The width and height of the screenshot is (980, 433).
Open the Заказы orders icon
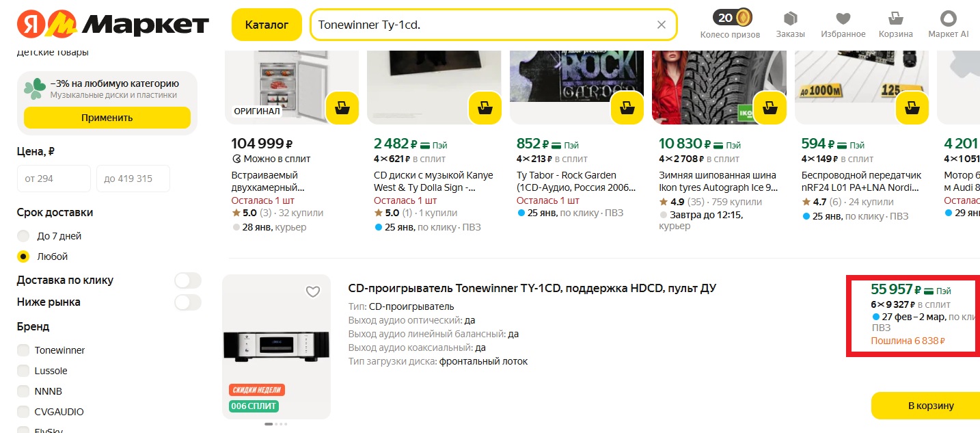(790, 18)
